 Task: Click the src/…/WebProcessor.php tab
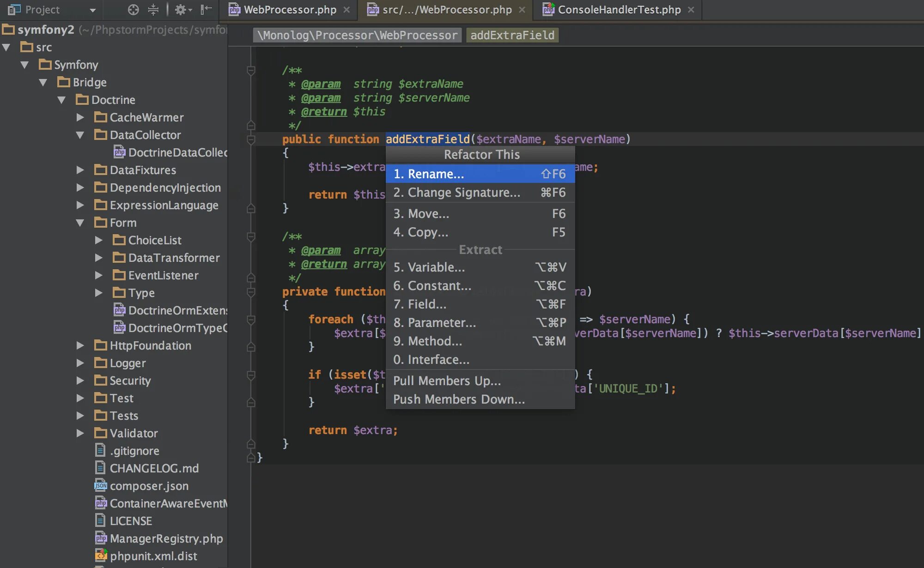point(445,9)
